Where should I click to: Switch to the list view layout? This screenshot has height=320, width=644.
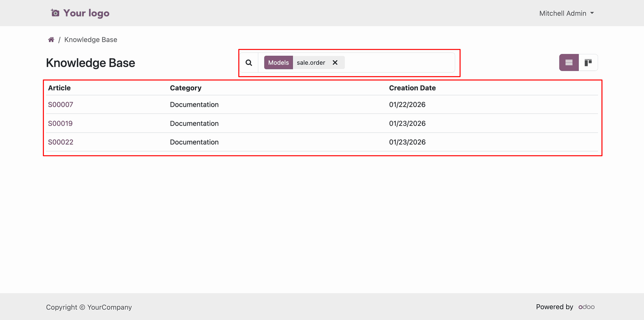point(569,63)
